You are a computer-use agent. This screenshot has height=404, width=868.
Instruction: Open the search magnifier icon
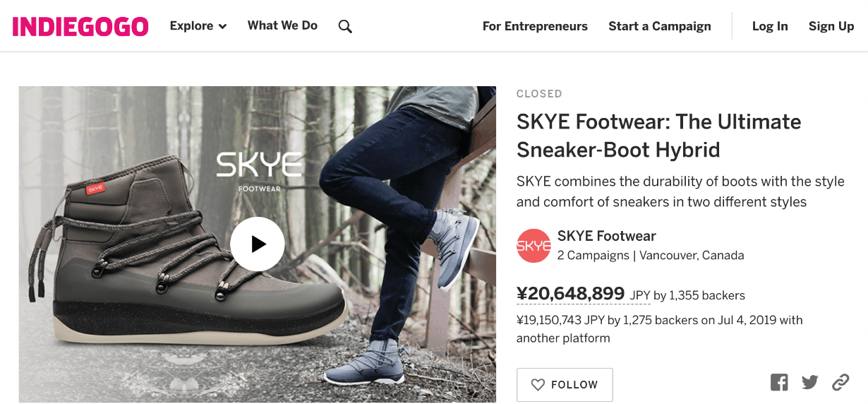point(345,27)
